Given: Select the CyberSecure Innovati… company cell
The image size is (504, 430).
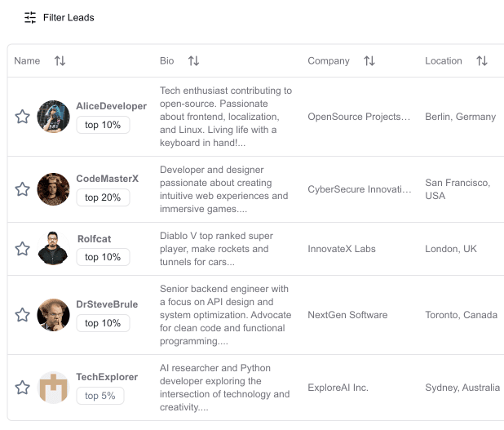Looking at the screenshot, I should [360, 189].
